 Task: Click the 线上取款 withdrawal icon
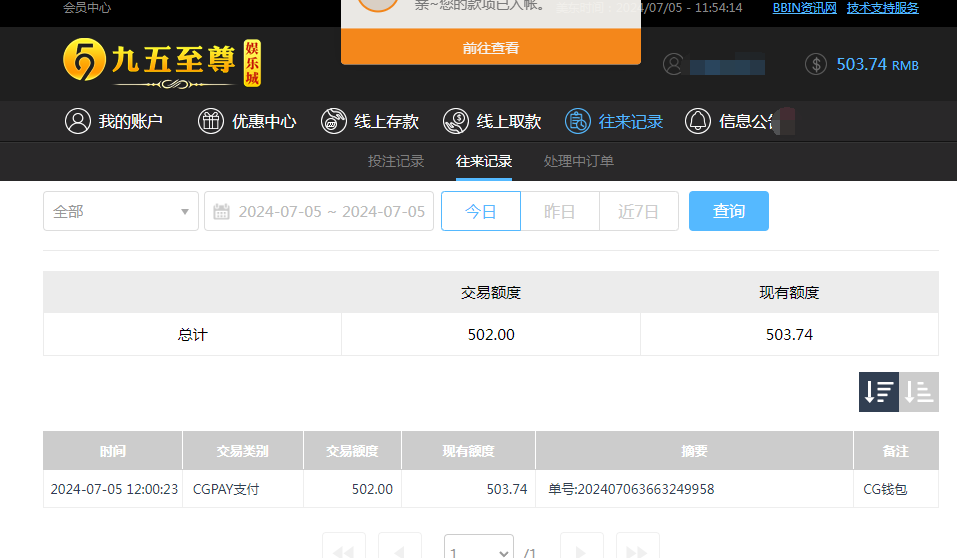click(456, 121)
